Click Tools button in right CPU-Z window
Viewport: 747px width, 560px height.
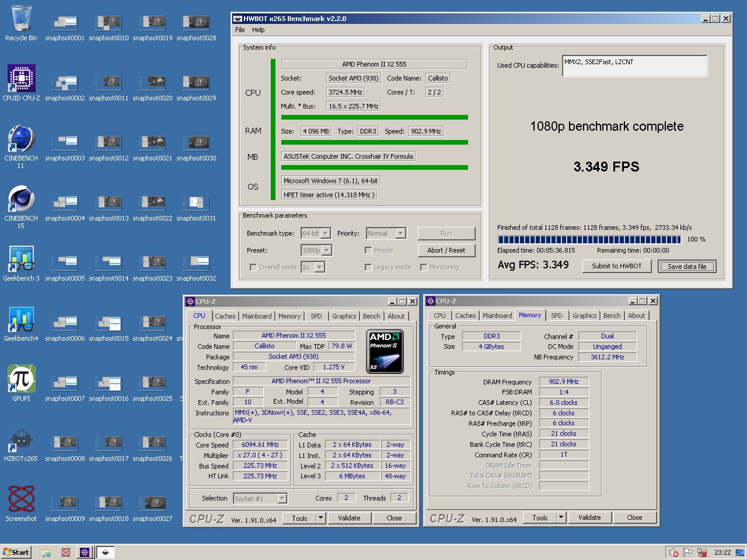[540, 517]
